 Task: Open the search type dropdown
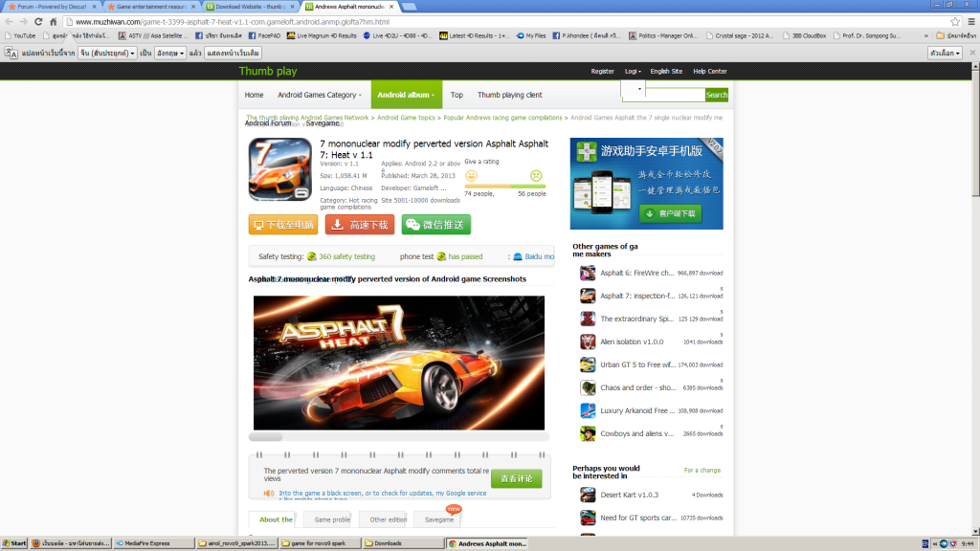pos(633,89)
